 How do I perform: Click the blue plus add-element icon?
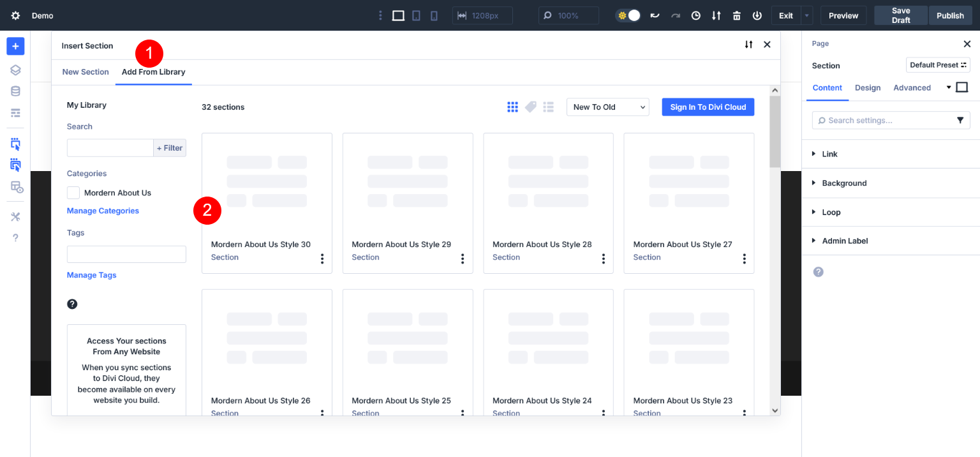[15, 46]
